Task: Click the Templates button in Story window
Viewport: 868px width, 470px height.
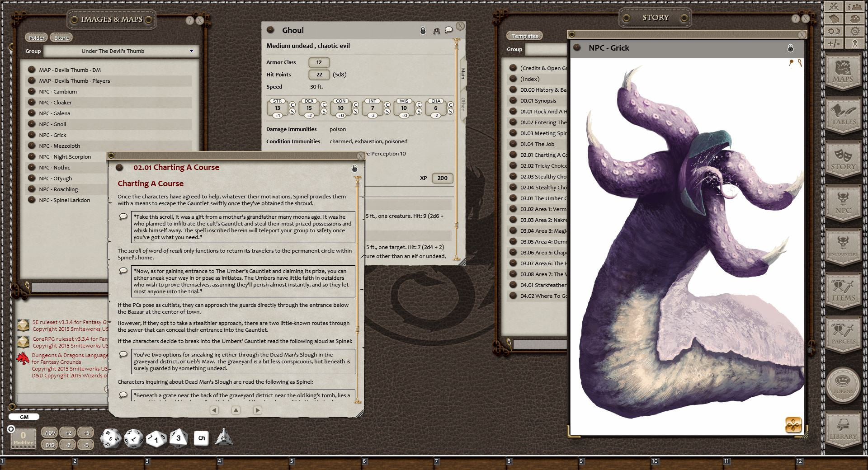Action: (x=525, y=36)
